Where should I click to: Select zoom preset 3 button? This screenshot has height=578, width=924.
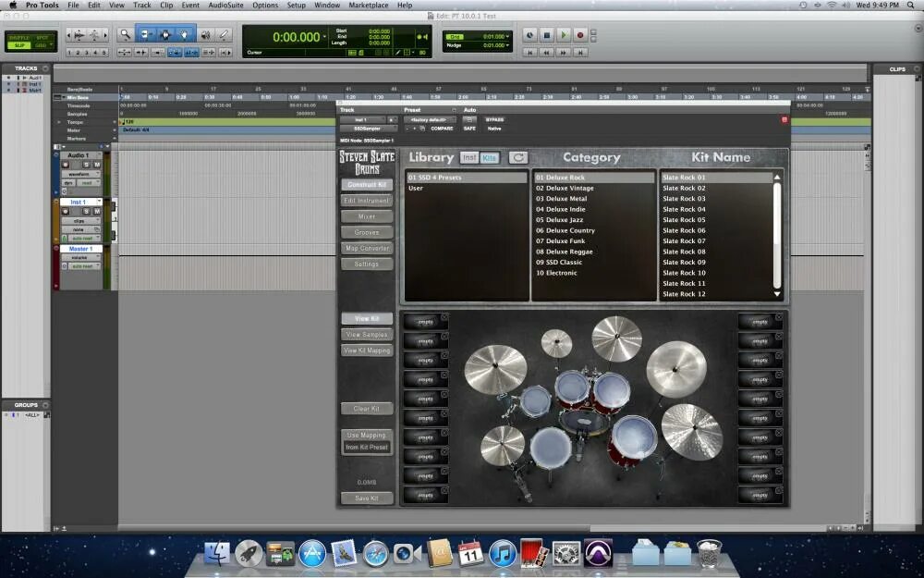coord(86,53)
